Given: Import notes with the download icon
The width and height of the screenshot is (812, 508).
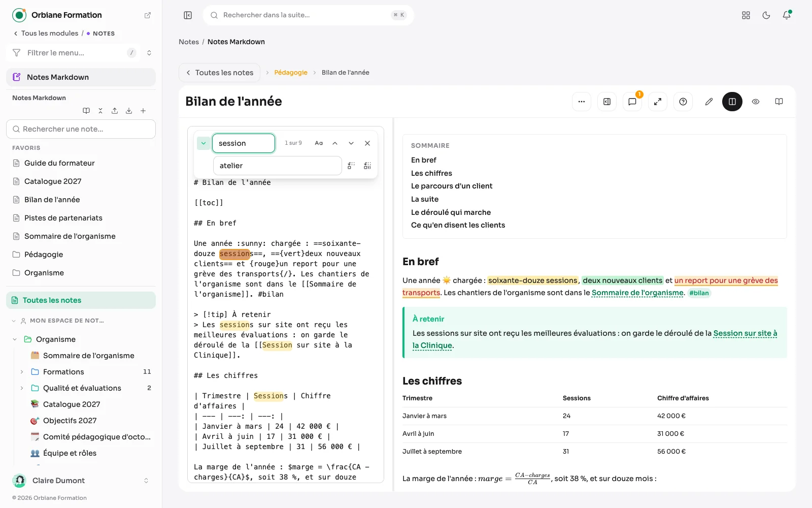Looking at the screenshot, I should [x=129, y=111].
